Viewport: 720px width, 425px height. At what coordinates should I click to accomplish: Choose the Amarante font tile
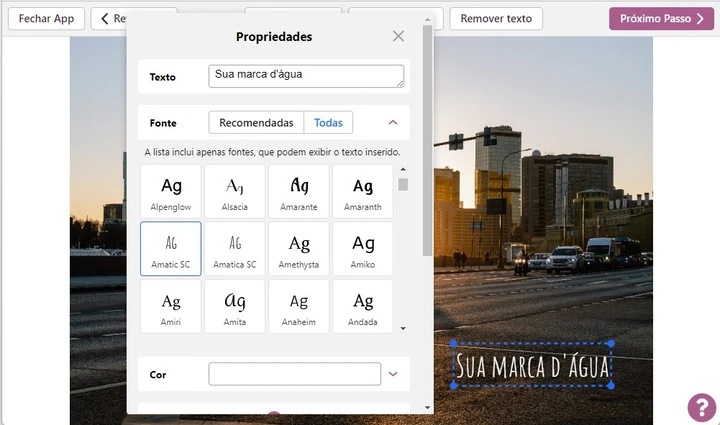click(x=299, y=192)
